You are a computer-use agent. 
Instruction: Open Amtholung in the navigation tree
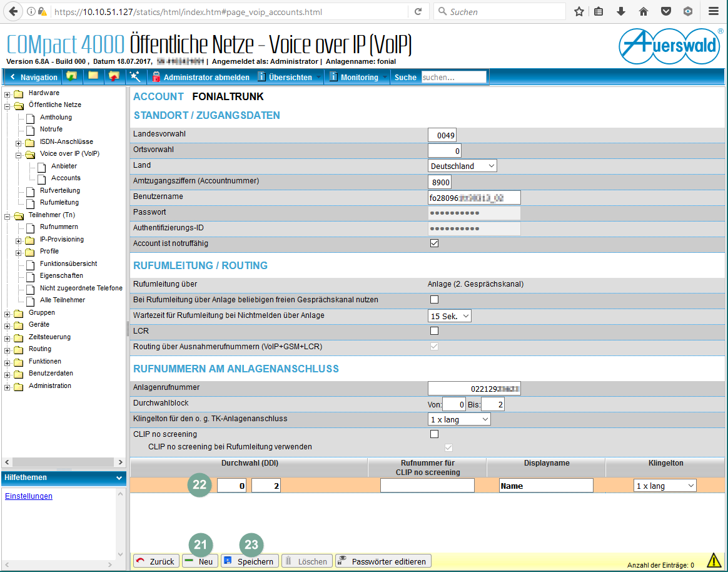click(x=56, y=117)
